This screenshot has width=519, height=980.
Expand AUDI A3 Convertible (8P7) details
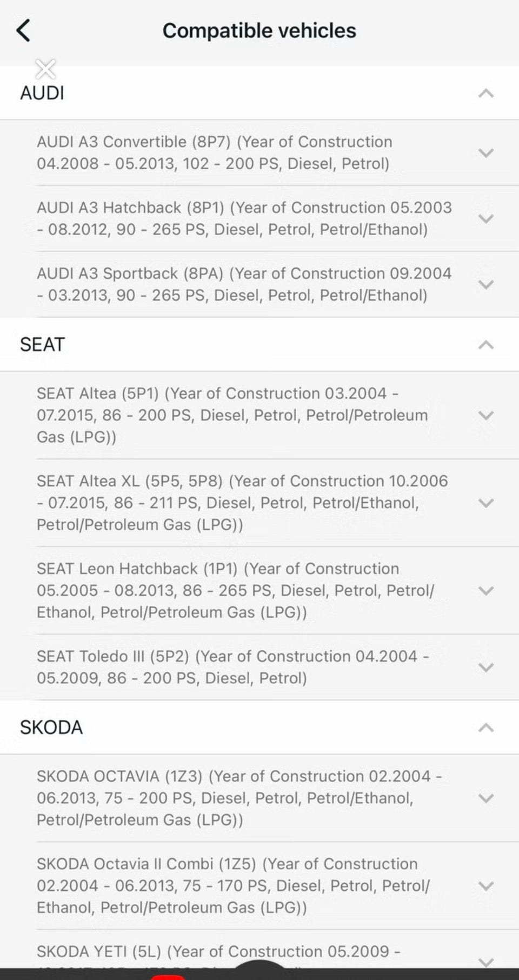[486, 153]
